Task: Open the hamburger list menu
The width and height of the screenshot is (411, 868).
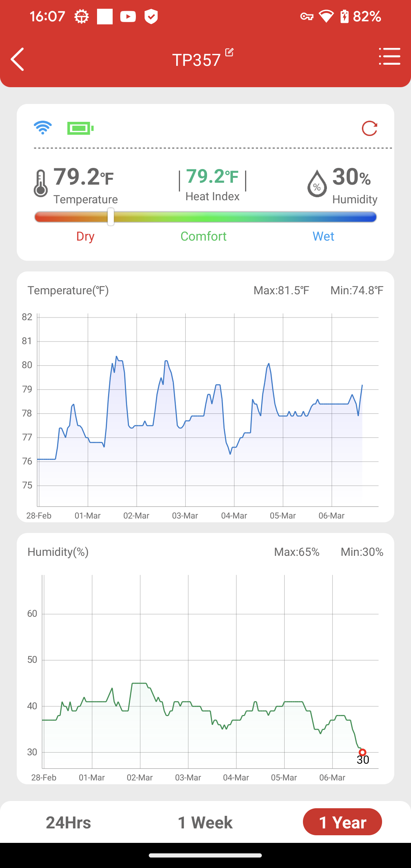Action: coord(390,56)
